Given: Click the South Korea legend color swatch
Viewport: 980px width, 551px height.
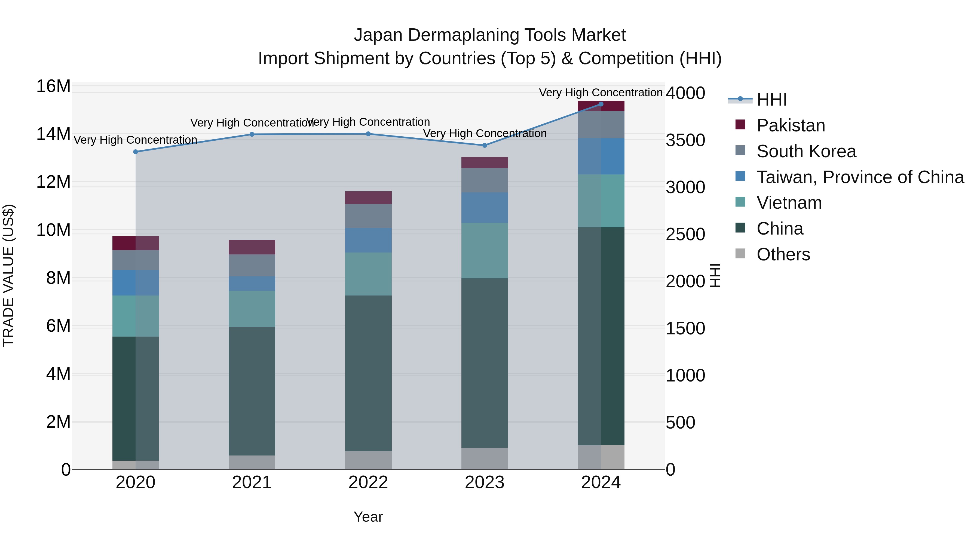Looking at the screenshot, I should pyautogui.click(x=740, y=150).
